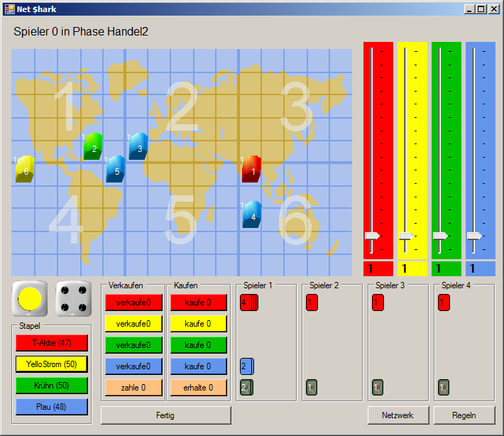Click Spieler 1's blue share card
The height and width of the screenshot is (436, 504).
click(246, 366)
